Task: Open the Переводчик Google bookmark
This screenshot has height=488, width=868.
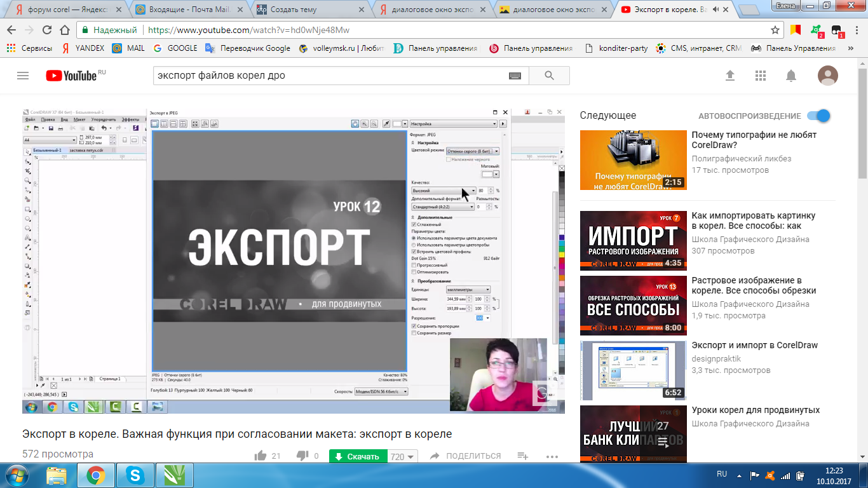Action: point(248,48)
